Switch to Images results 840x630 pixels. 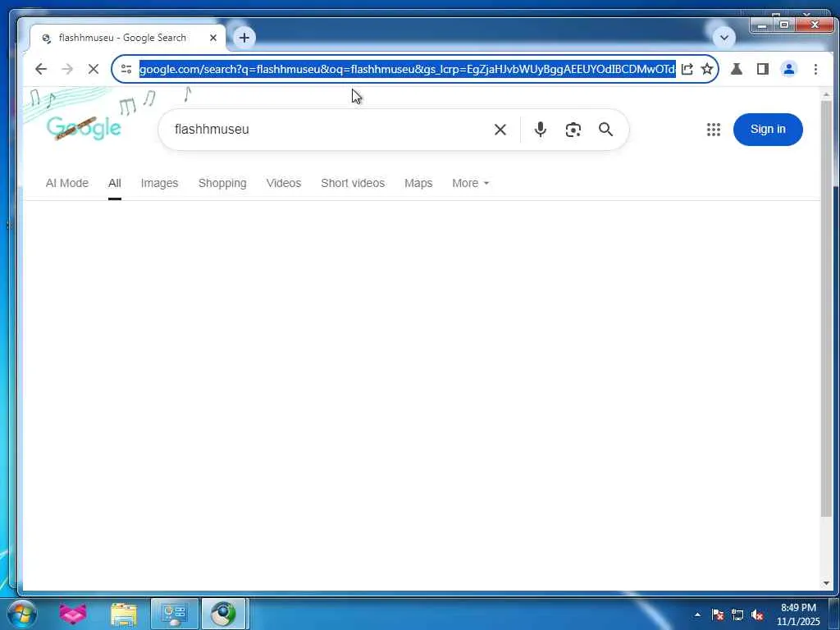coord(159,183)
